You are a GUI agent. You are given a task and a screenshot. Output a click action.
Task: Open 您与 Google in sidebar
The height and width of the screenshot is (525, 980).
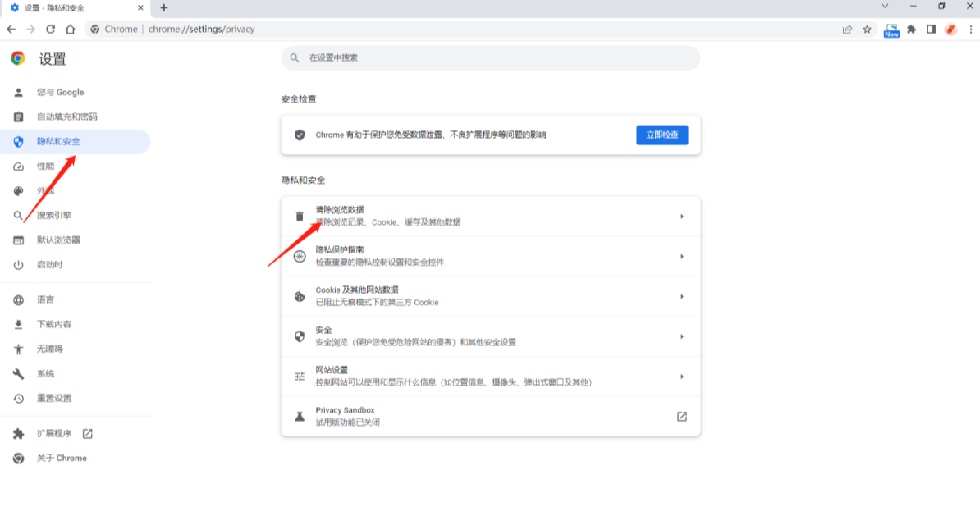tap(75, 93)
